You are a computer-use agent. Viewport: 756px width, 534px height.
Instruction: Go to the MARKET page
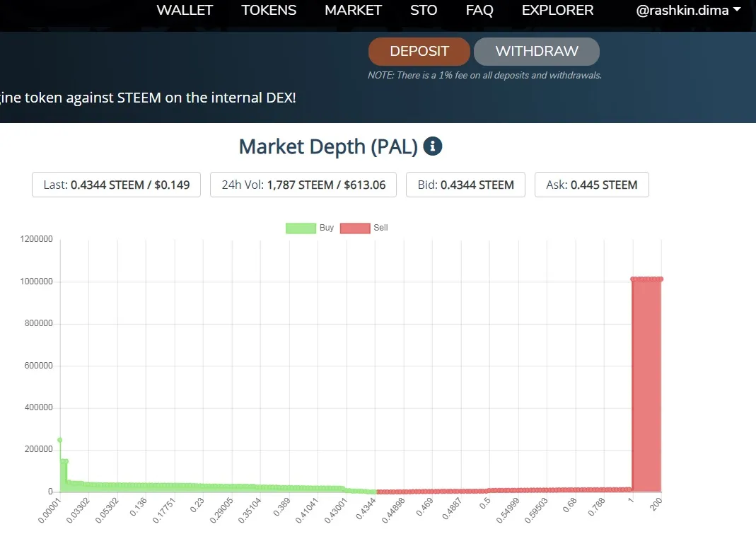pyautogui.click(x=353, y=10)
